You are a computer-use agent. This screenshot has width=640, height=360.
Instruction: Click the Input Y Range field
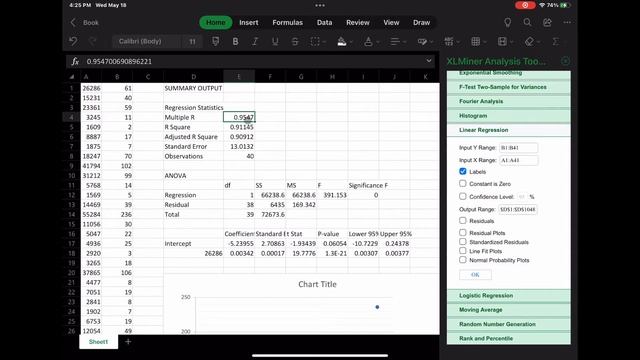[518, 148]
